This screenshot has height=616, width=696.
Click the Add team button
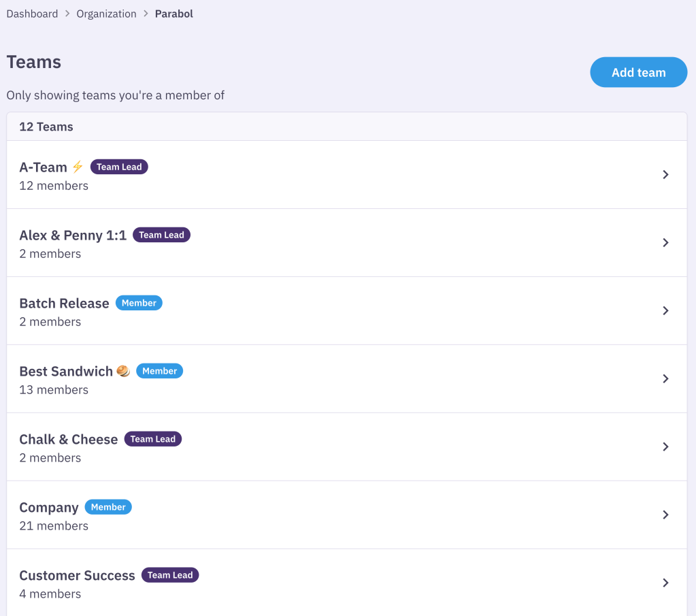(x=638, y=72)
